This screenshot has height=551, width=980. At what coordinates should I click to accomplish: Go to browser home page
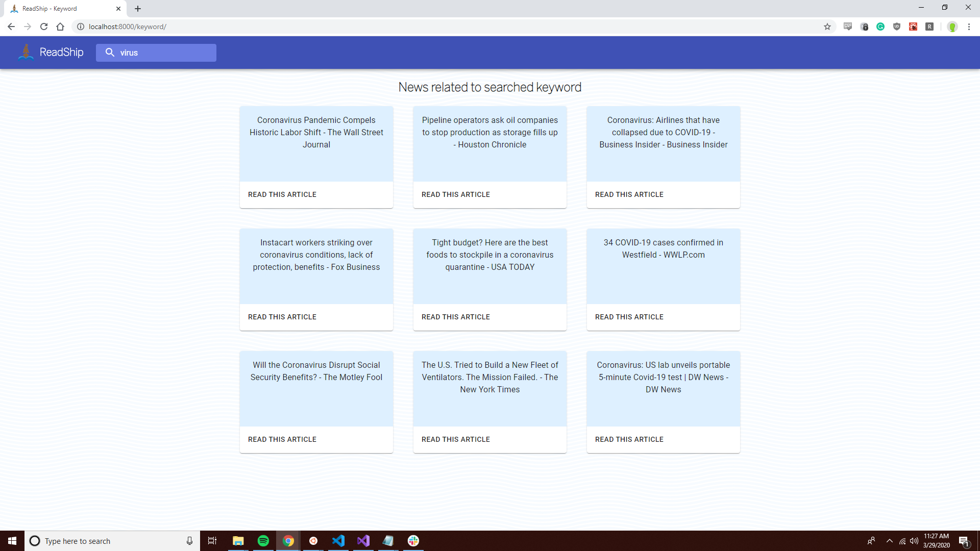(60, 27)
